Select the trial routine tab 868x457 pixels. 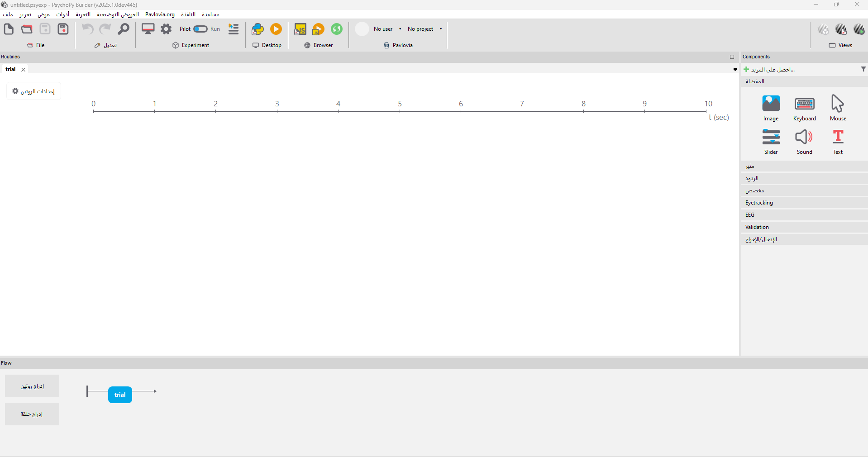(x=11, y=69)
